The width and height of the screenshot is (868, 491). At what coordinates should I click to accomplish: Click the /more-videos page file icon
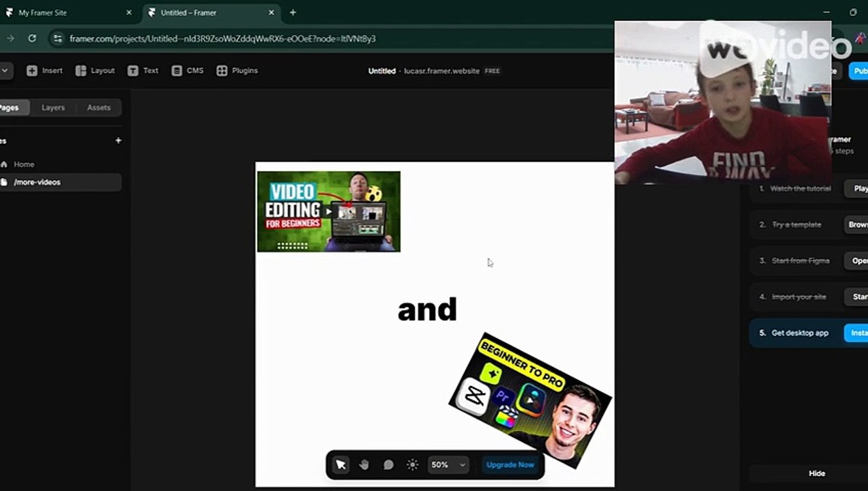coord(5,182)
